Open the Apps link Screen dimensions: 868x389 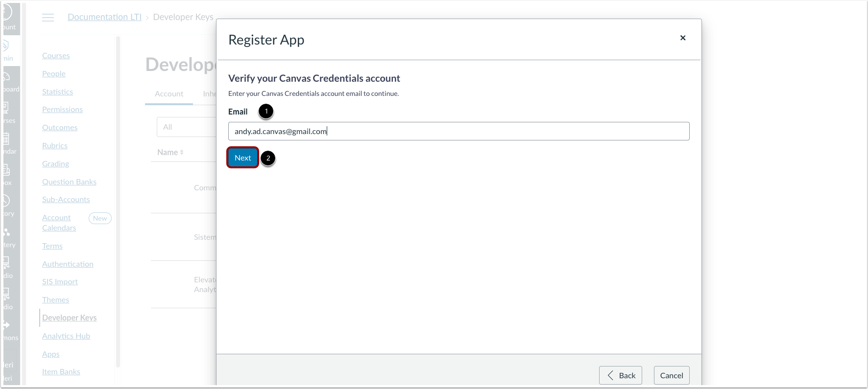pyautogui.click(x=51, y=354)
